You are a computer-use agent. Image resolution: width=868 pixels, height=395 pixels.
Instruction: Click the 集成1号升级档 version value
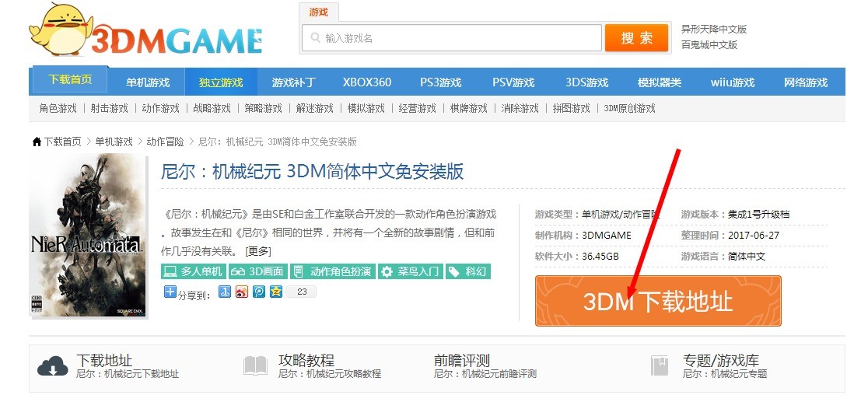tap(758, 214)
